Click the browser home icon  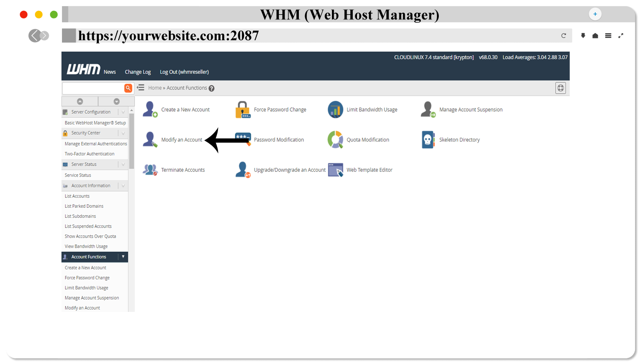[x=595, y=36]
